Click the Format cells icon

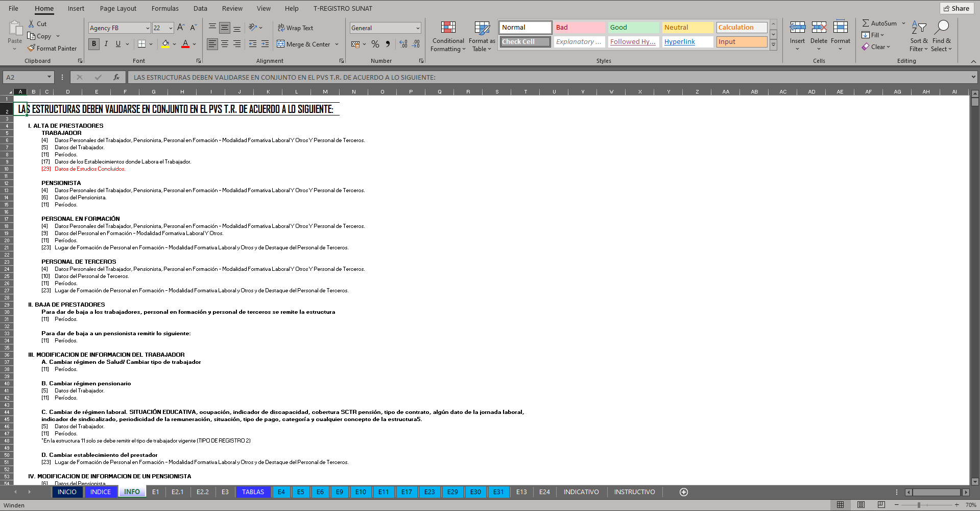point(840,28)
